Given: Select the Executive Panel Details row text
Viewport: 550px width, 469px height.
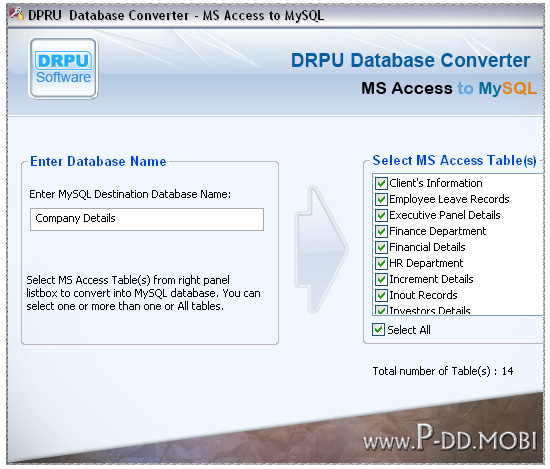Looking at the screenshot, I should (445, 215).
